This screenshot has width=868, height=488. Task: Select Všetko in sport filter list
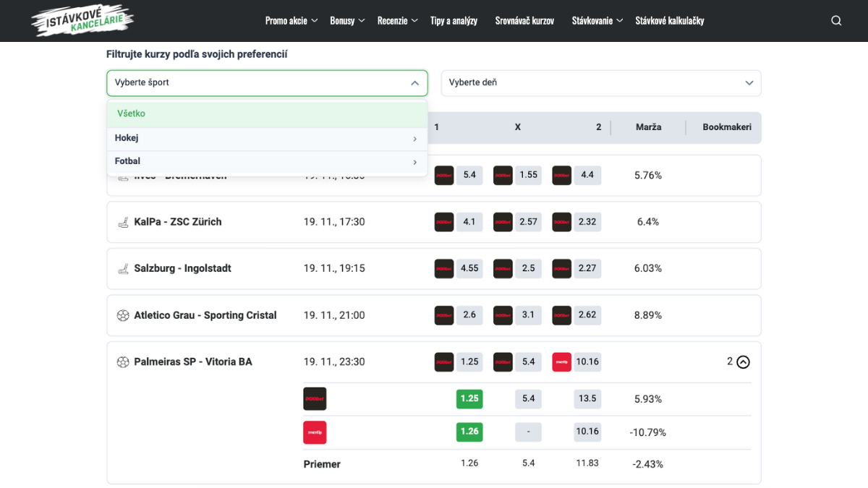pyautogui.click(x=267, y=114)
